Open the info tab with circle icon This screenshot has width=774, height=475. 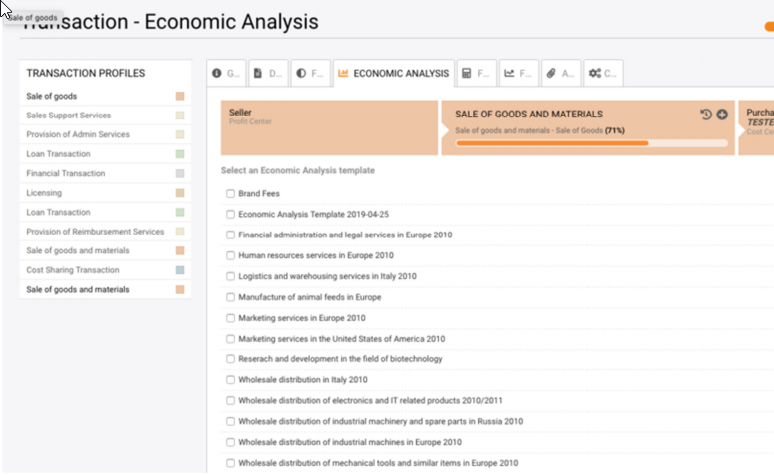tap(225, 73)
